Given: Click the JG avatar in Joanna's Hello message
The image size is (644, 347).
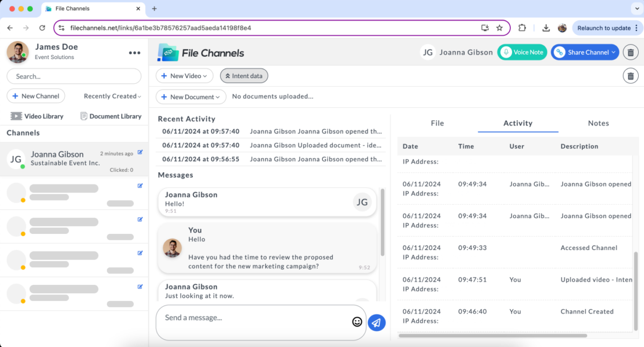Looking at the screenshot, I should [362, 202].
